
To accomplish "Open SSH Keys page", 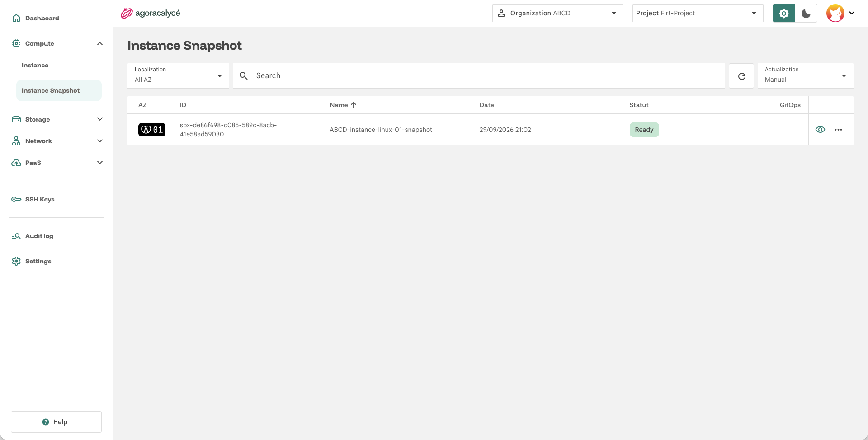I will click(x=40, y=199).
